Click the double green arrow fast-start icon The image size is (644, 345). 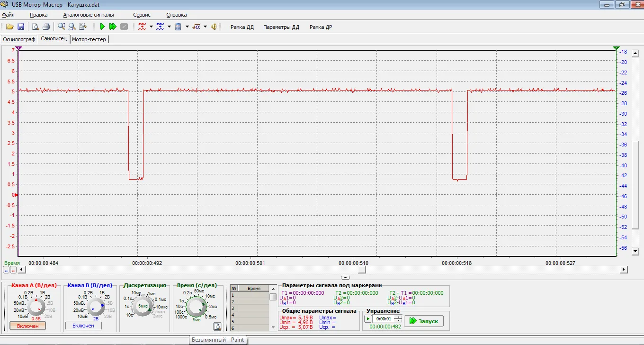coord(113,27)
